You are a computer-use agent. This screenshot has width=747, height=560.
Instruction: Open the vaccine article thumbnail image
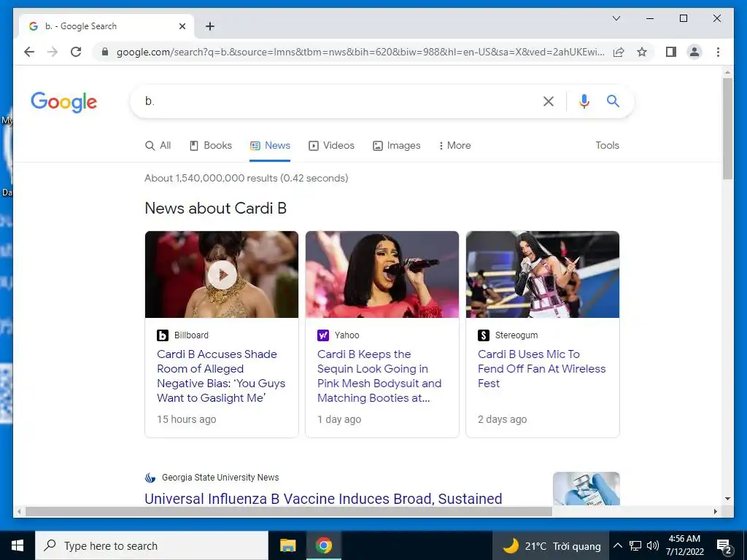586,489
